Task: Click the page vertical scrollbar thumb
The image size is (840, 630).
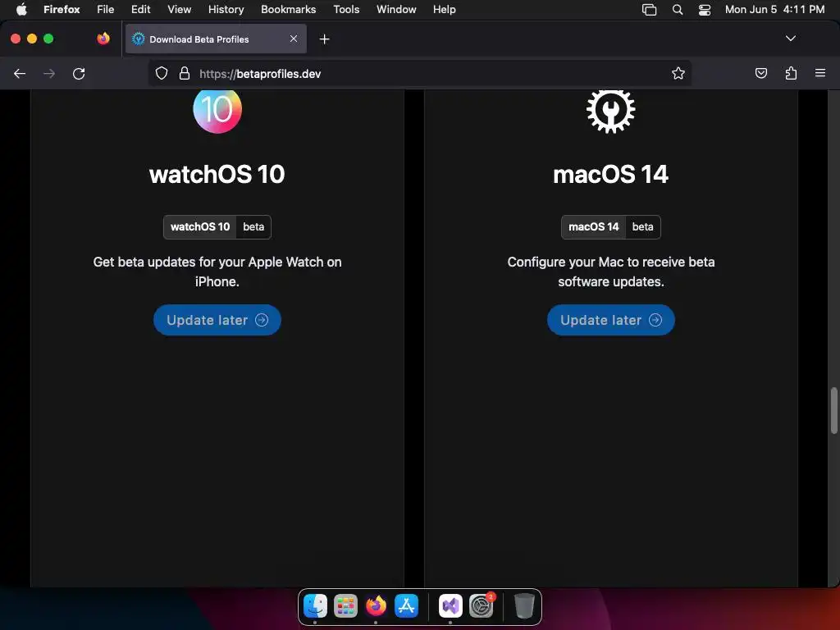Action: [x=833, y=410]
